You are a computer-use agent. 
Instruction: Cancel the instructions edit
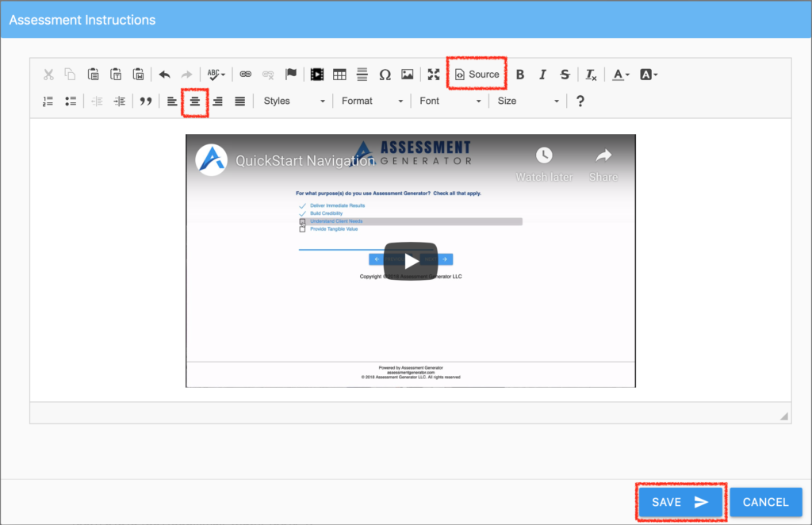pos(765,502)
